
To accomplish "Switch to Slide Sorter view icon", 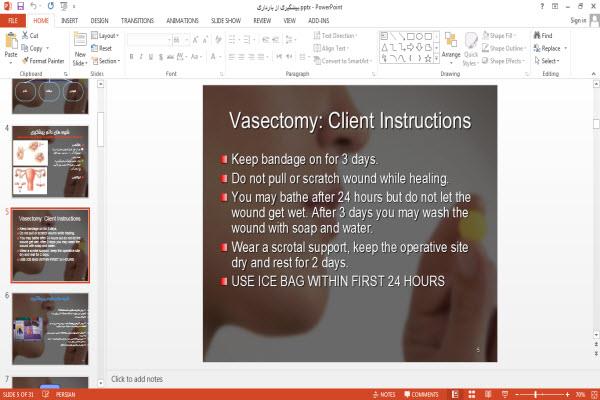I will click(472, 394).
